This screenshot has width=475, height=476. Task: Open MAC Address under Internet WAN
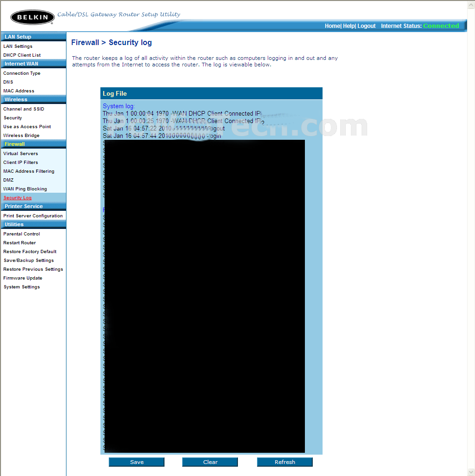[19, 91]
